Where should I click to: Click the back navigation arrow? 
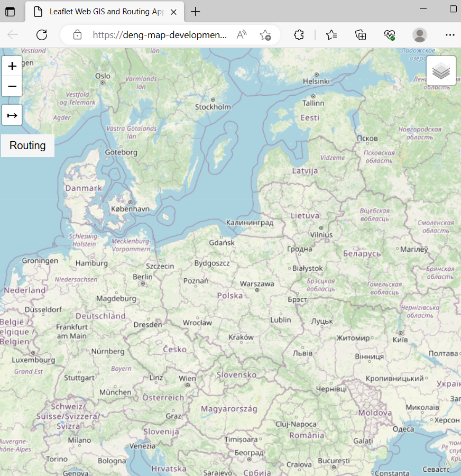tap(12, 35)
